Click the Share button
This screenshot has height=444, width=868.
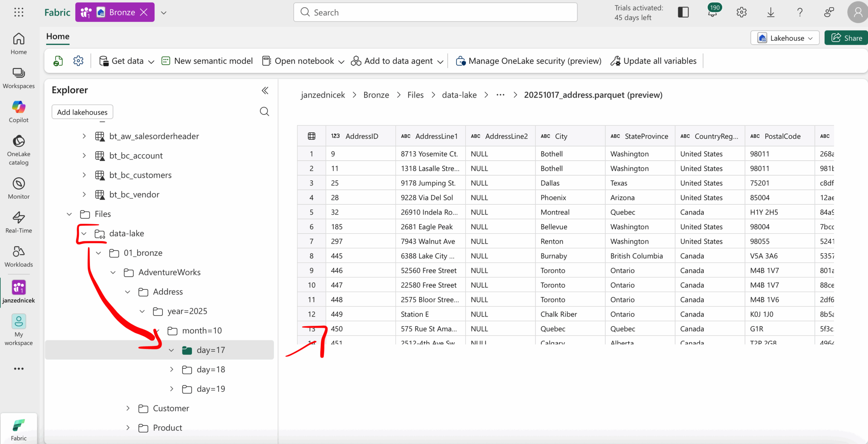coord(846,38)
